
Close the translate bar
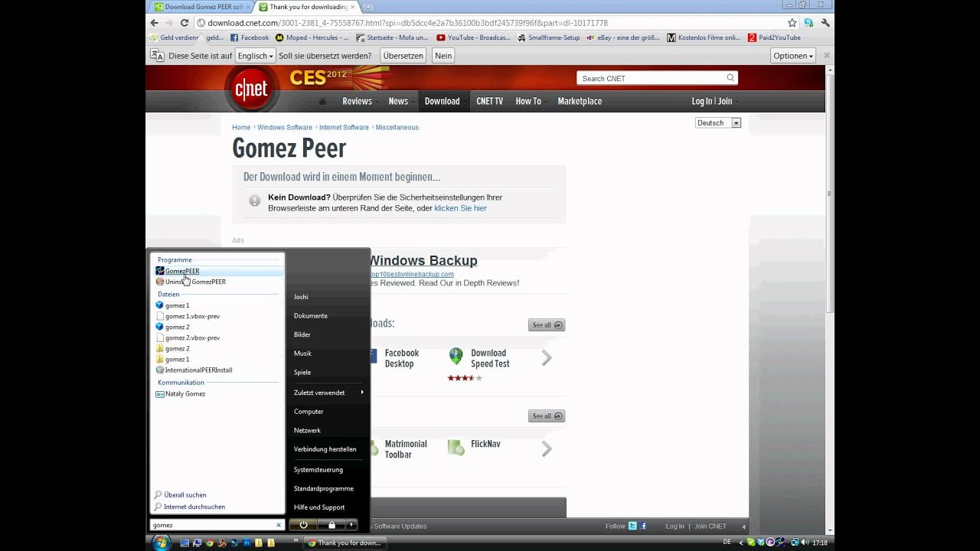click(x=826, y=56)
